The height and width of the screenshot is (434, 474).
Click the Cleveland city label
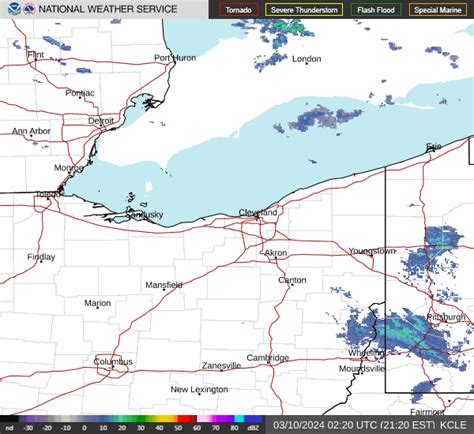pyautogui.click(x=258, y=212)
